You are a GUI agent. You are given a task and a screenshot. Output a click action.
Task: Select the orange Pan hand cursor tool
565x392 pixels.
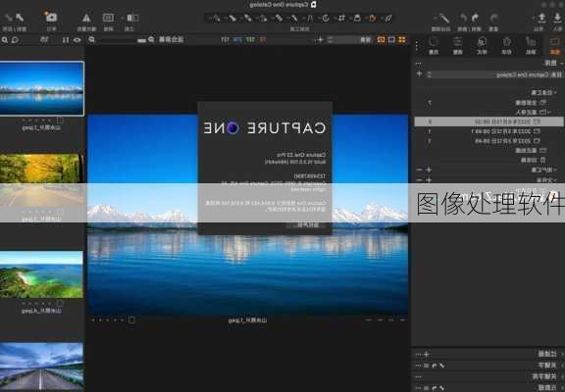(373, 18)
